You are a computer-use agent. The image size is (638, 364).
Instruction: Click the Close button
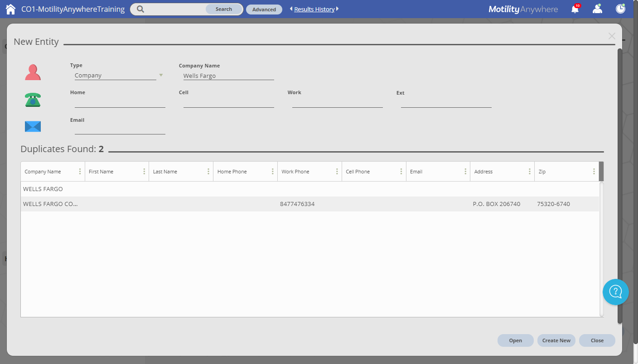coord(597,340)
